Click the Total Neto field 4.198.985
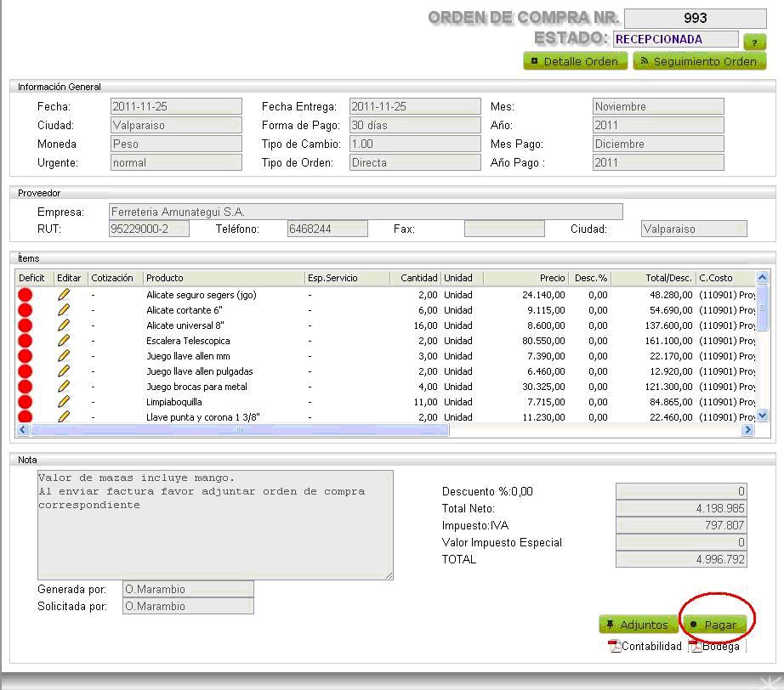 coord(681,508)
